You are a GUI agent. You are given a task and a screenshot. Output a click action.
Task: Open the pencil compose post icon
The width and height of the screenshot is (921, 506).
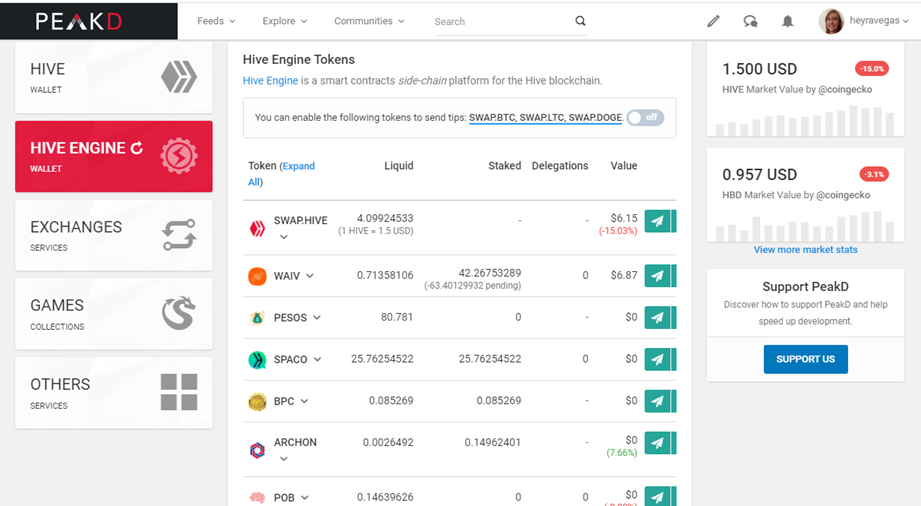point(713,22)
